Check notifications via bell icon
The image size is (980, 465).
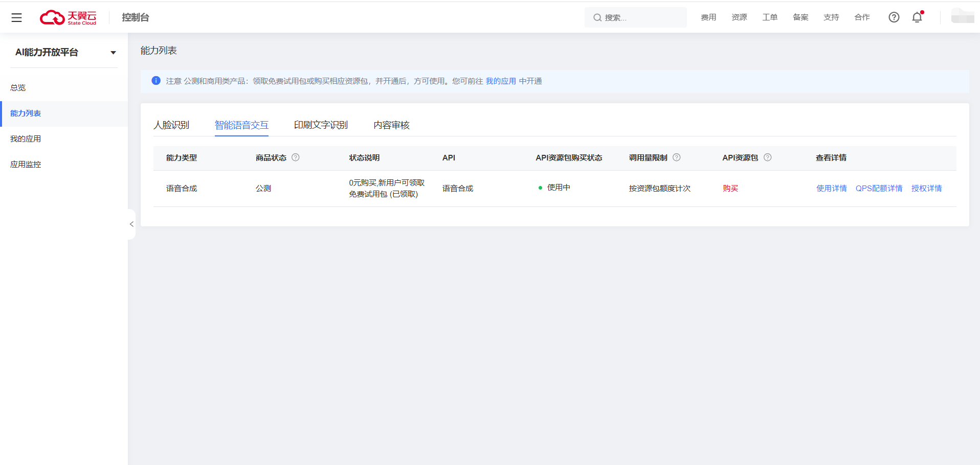click(x=916, y=17)
